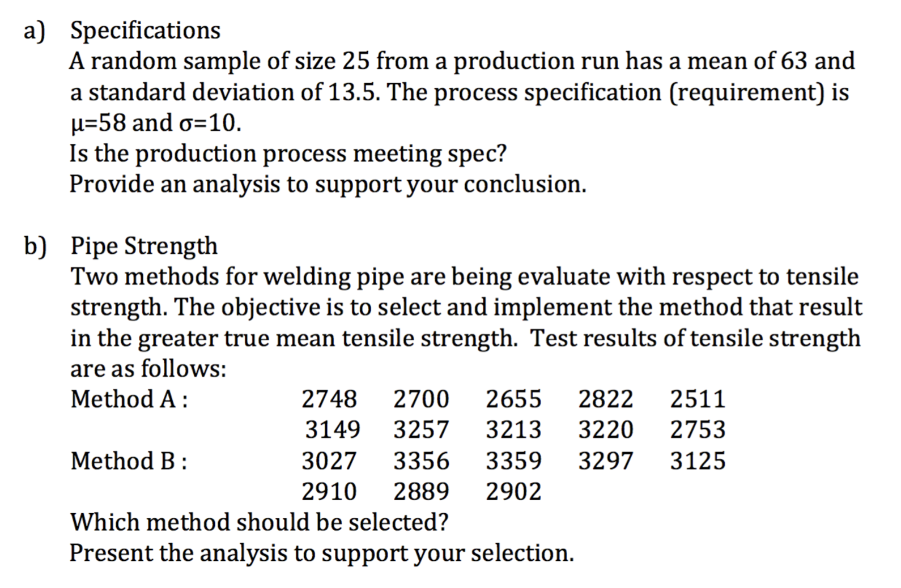The height and width of the screenshot is (588, 901).
Task: Click the "Specifications" heading
Action: 145,31
